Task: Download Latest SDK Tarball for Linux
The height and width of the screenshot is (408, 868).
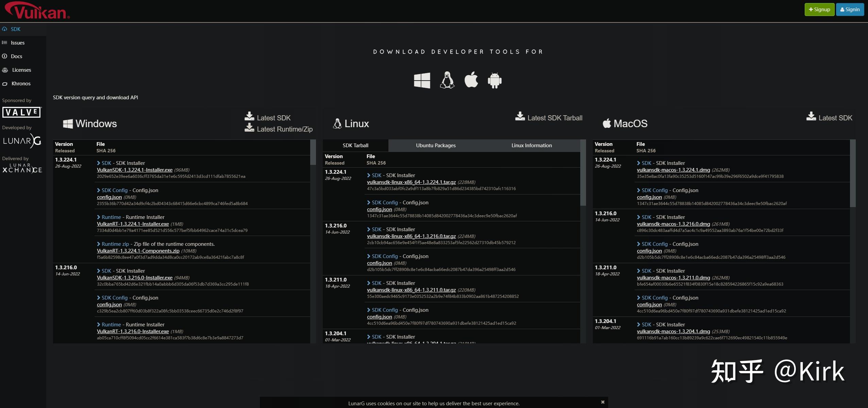Action: pos(549,117)
